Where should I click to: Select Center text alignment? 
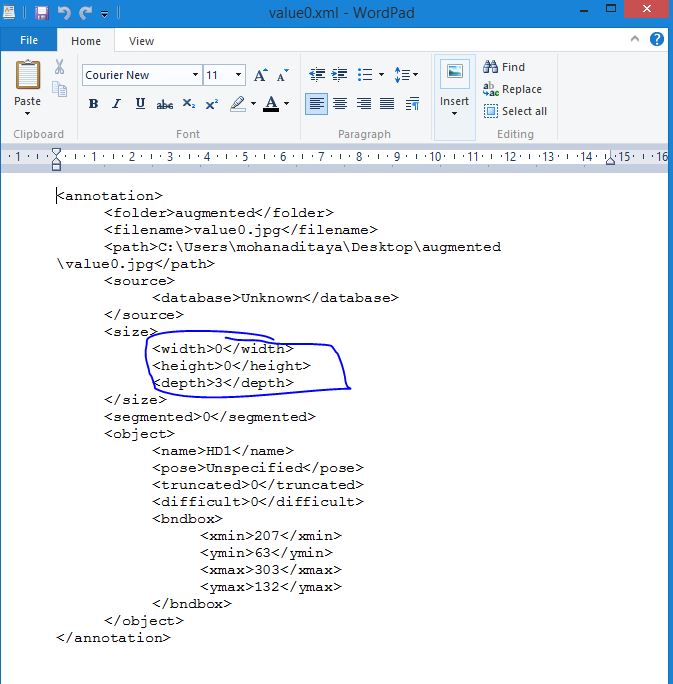pos(340,104)
